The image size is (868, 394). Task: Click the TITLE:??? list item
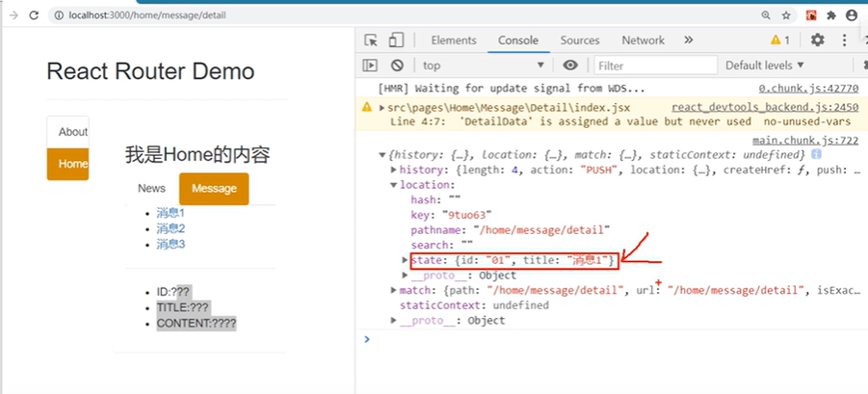click(x=184, y=307)
